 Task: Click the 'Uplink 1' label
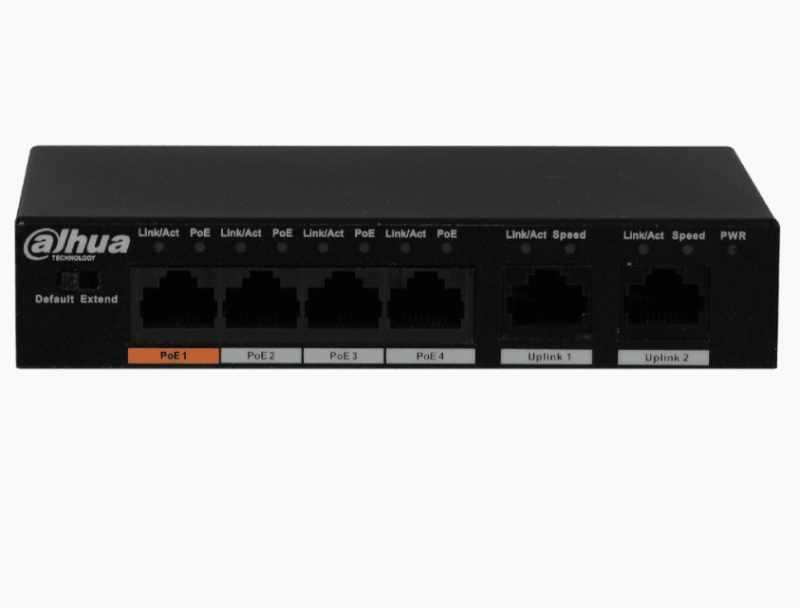pyautogui.click(x=546, y=357)
